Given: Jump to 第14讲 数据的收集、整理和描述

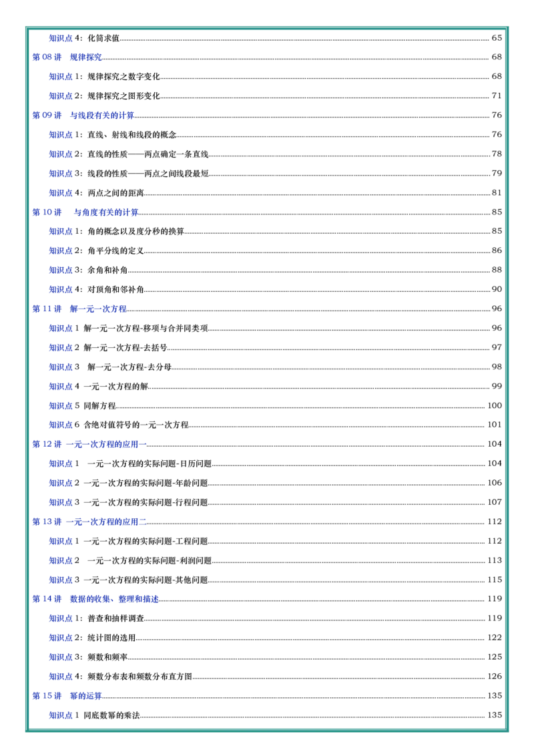Looking at the screenshot, I should pos(267,599).
